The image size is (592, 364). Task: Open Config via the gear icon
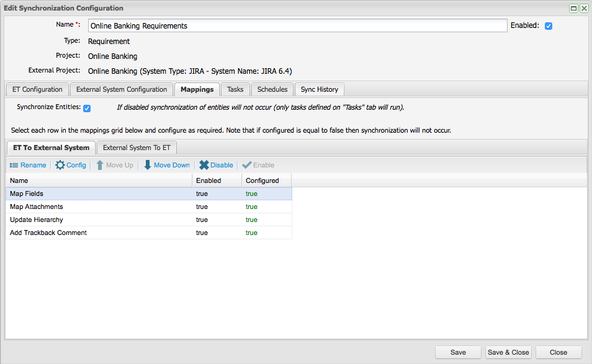coord(60,165)
